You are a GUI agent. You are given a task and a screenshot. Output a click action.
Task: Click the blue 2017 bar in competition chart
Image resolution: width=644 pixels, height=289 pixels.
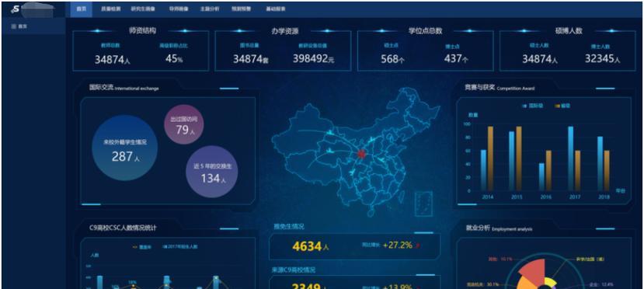pyautogui.click(x=570, y=158)
